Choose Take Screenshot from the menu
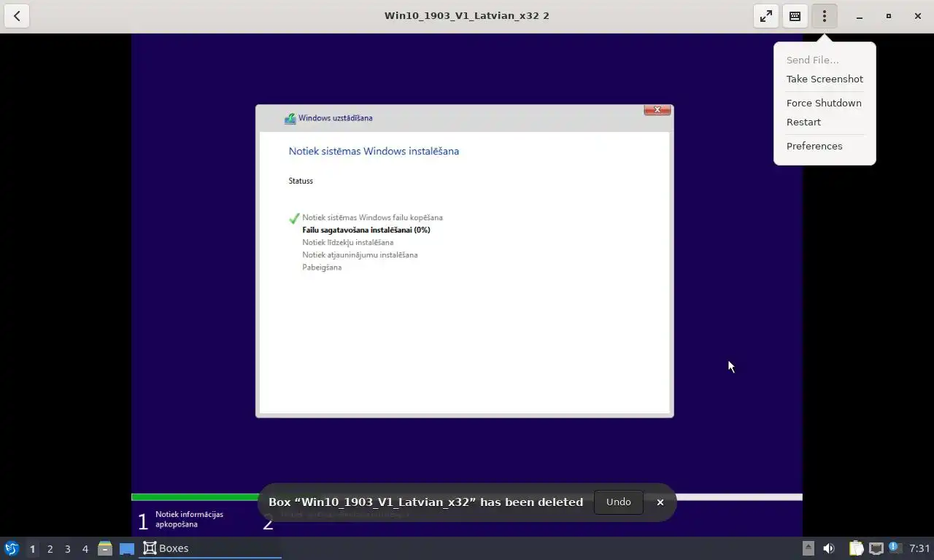 825,79
